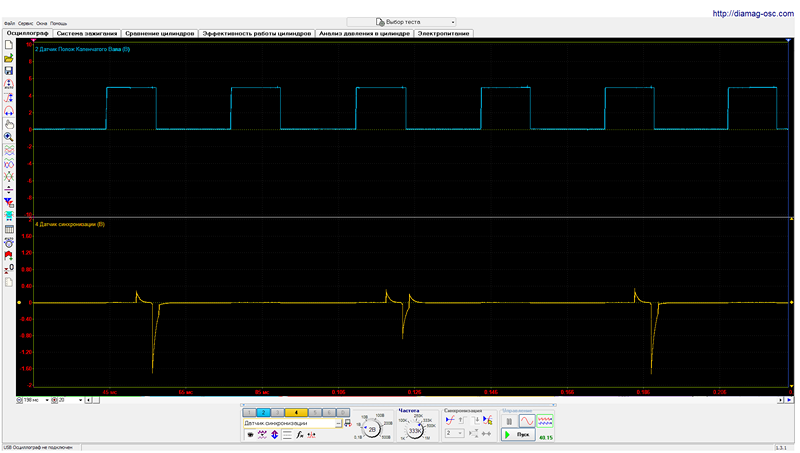The image size is (800, 453).
Task: Click the crossed waveforms icon in the left toolbar
Action: pos(9,177)
